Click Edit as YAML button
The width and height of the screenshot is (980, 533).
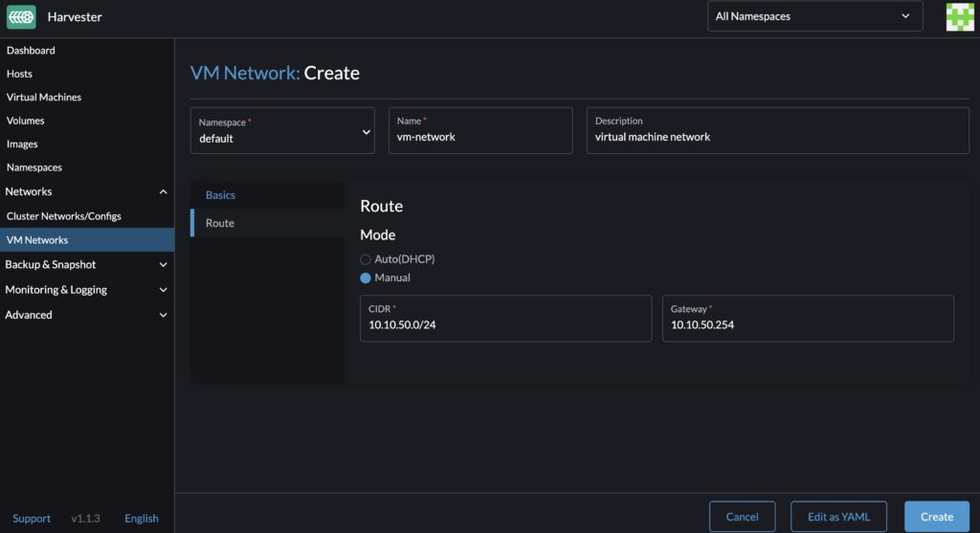[x=838, y=517]
